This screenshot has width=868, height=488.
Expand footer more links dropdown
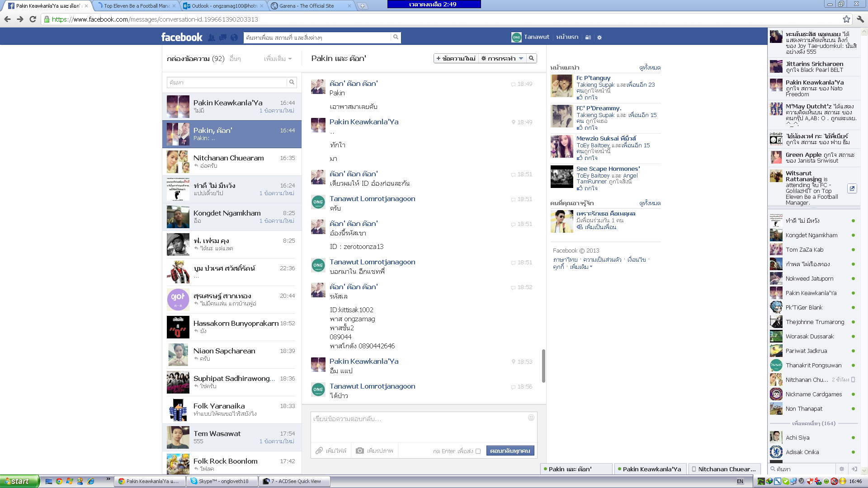coord(580,267)
